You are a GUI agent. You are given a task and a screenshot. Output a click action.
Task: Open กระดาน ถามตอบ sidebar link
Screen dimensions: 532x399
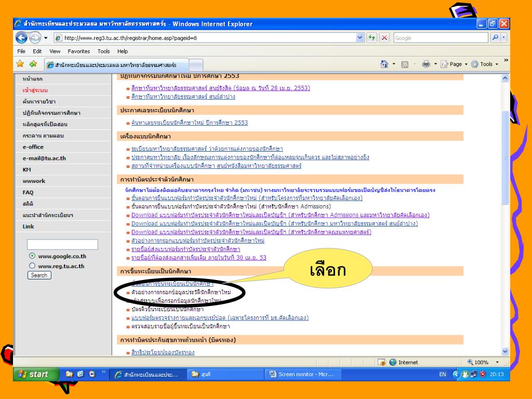[x=43, y=136]
